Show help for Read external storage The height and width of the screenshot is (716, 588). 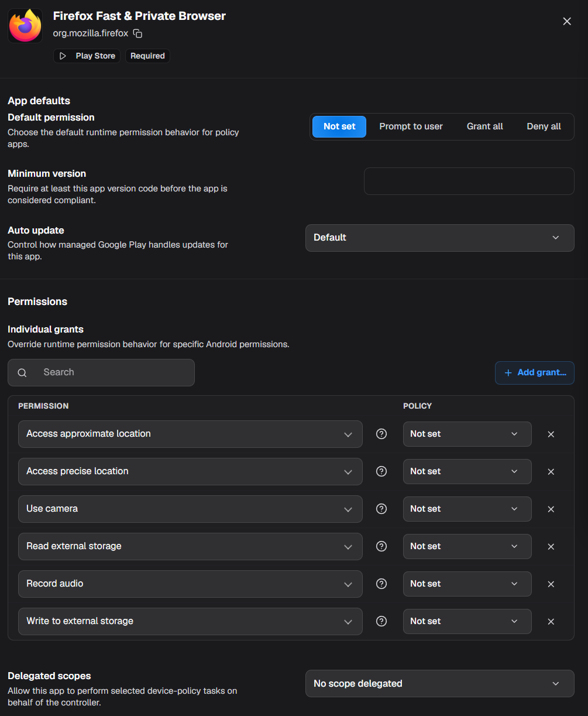[x=381, y=546]
